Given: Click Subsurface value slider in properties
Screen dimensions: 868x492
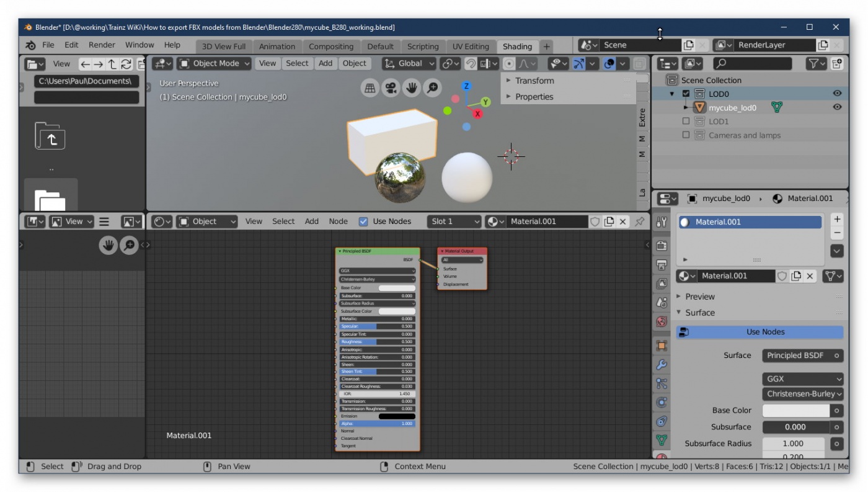Looking at the screenshot, I should [796, 427].
